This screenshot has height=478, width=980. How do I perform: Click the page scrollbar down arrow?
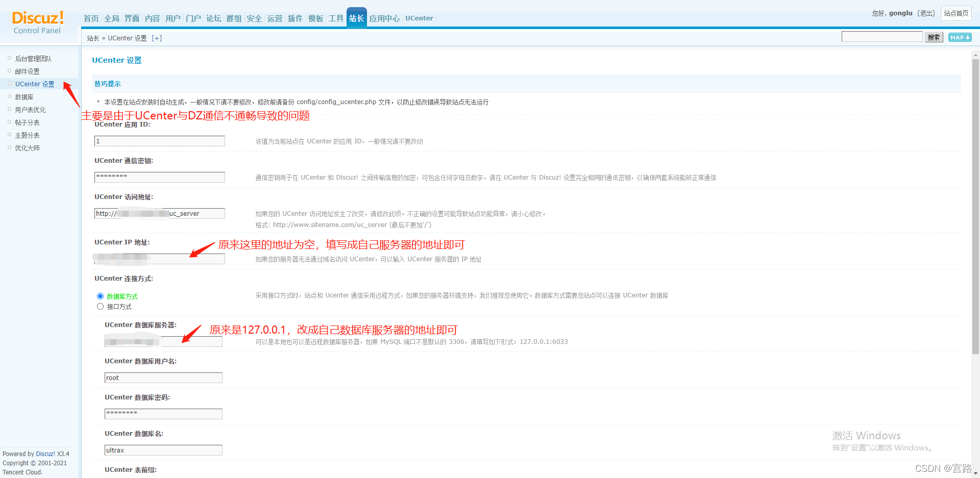975,473
